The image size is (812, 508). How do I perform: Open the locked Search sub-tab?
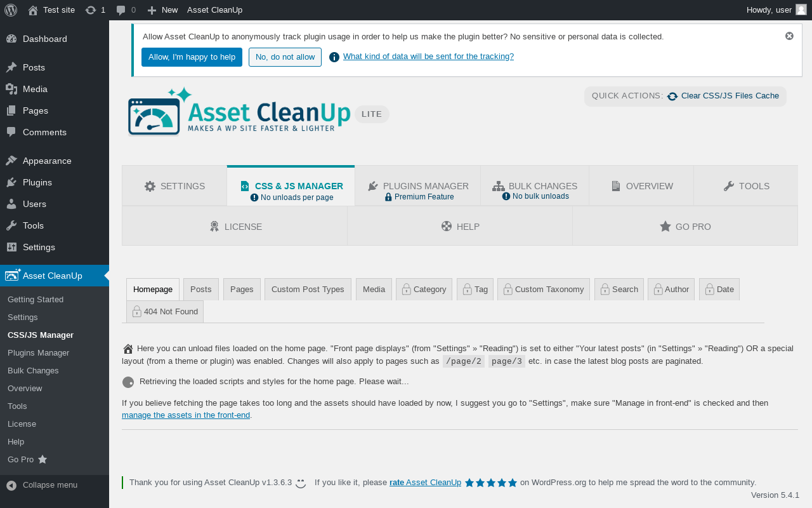(x=619, y=289)
